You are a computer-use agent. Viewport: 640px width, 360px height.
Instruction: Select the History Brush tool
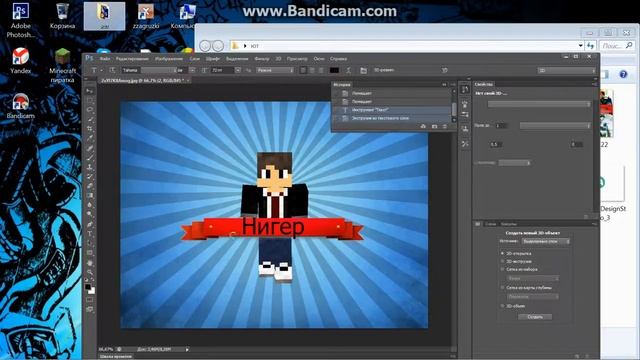[89, 176]
